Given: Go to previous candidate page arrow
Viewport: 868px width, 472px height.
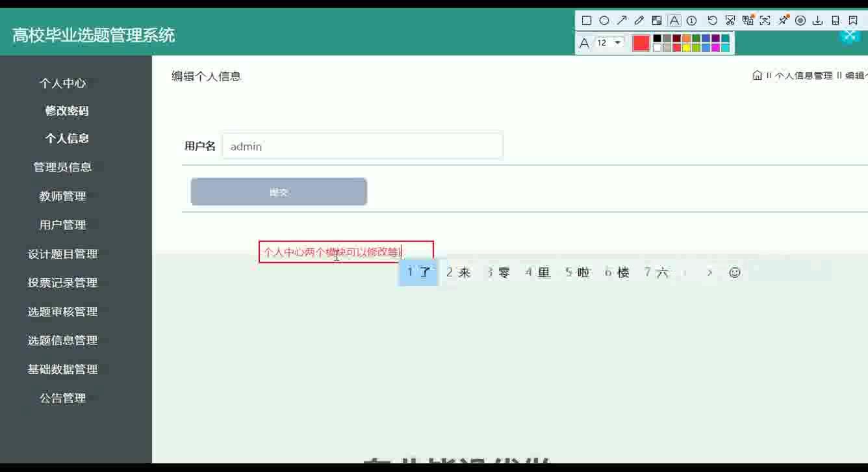Looking at the screenshot, I should click(685, 272).
